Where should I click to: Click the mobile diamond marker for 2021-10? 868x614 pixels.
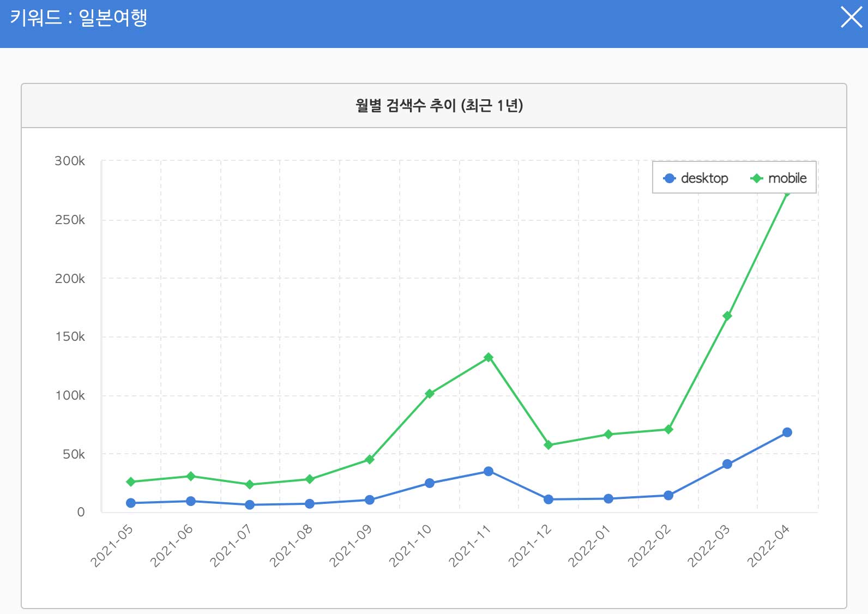(429, 394)
